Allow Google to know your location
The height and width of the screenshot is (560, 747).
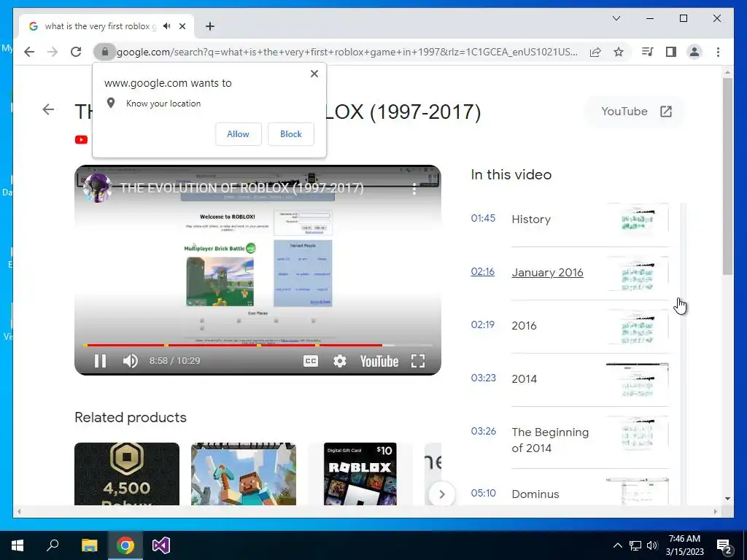point(239,134)
